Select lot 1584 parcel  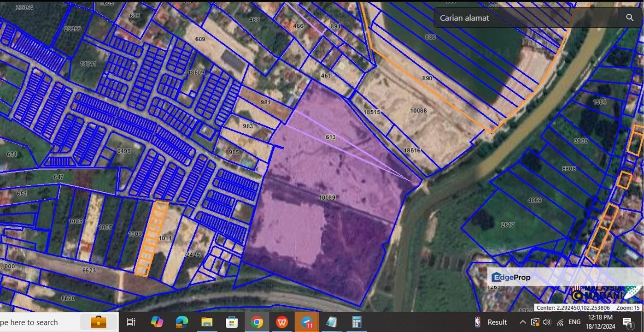599,102
